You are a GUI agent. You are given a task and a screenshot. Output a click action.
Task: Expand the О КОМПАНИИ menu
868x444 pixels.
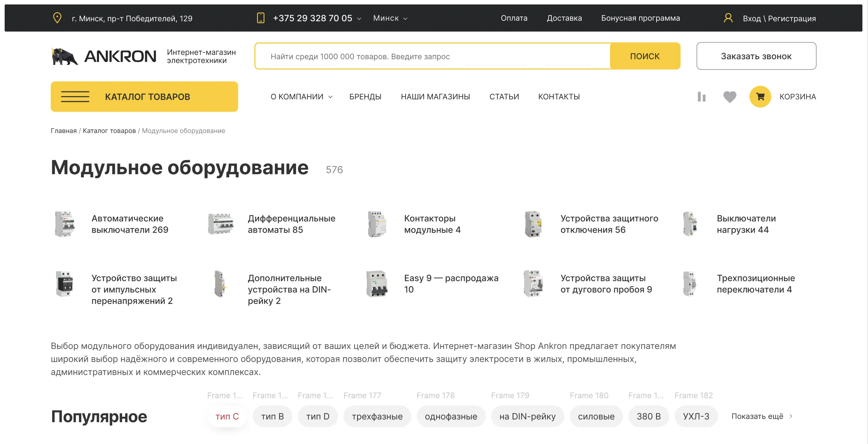[302, 96]
